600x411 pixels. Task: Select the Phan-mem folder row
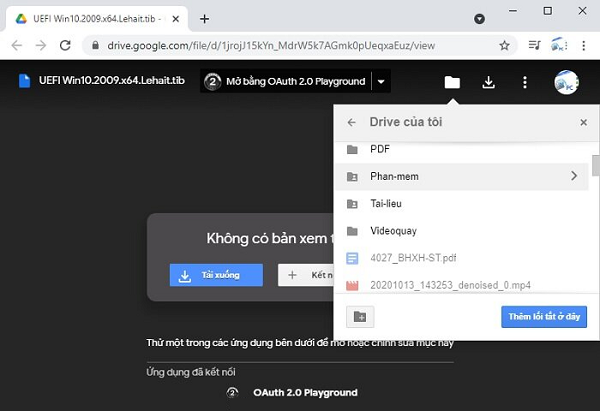[462, 176]
